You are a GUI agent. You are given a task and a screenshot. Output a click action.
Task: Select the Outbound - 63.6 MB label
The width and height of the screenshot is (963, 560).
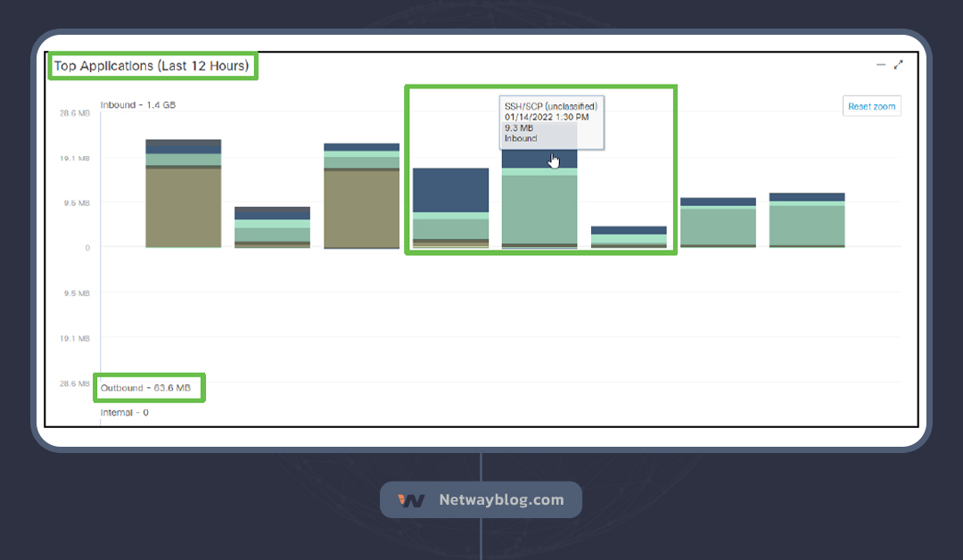pyautogui.click(x=145, y=388)
